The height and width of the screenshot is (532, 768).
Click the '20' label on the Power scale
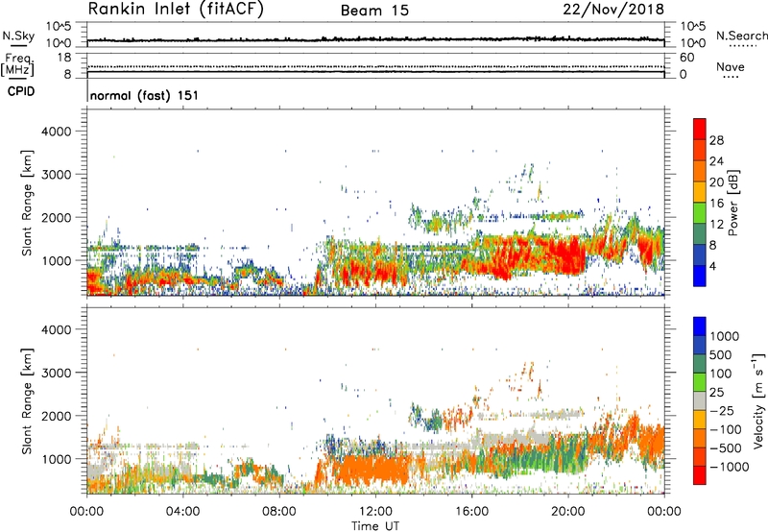click(716, 182)
